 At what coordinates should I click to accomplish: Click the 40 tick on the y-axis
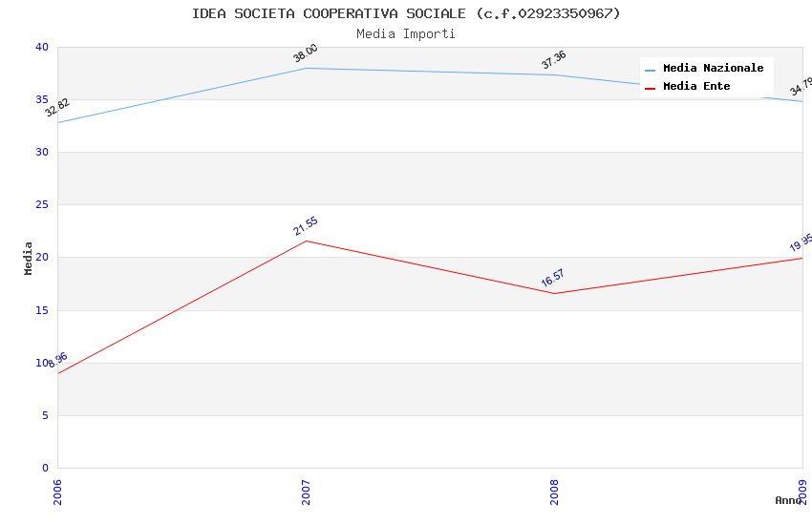click(x=41, y=47)
